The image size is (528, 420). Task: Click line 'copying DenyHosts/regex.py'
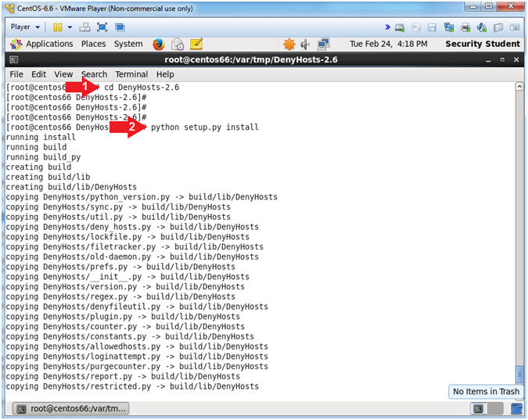coord(120,297)
